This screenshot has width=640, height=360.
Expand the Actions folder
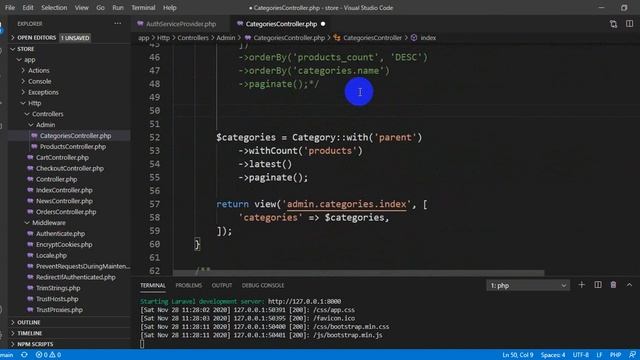[38, 70]
